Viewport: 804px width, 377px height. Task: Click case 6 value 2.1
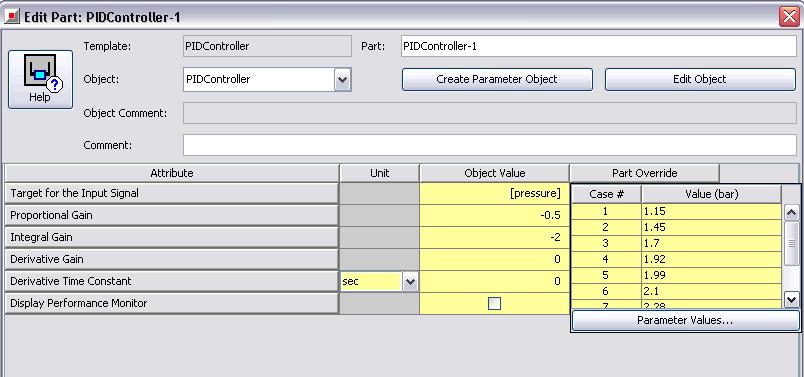point(712,291)
